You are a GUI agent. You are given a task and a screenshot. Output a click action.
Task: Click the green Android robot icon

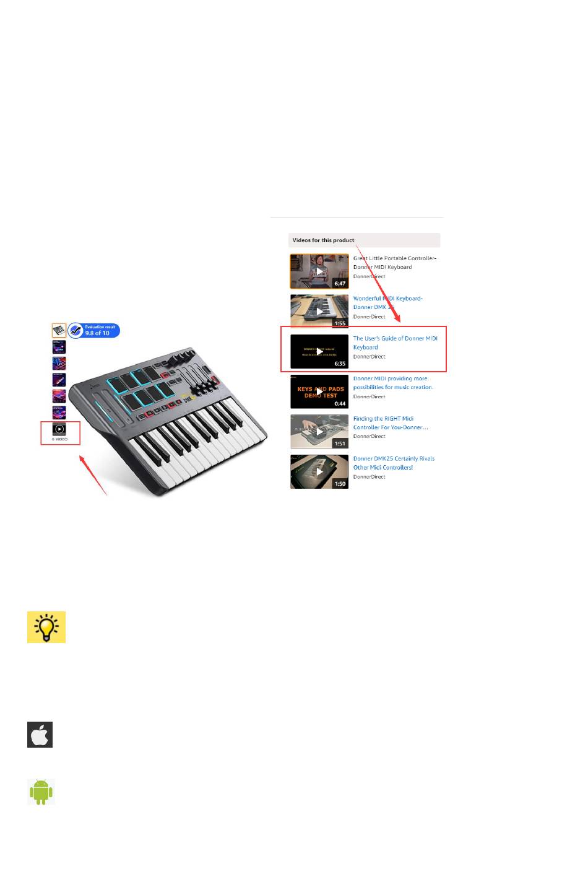pos(41,792)
